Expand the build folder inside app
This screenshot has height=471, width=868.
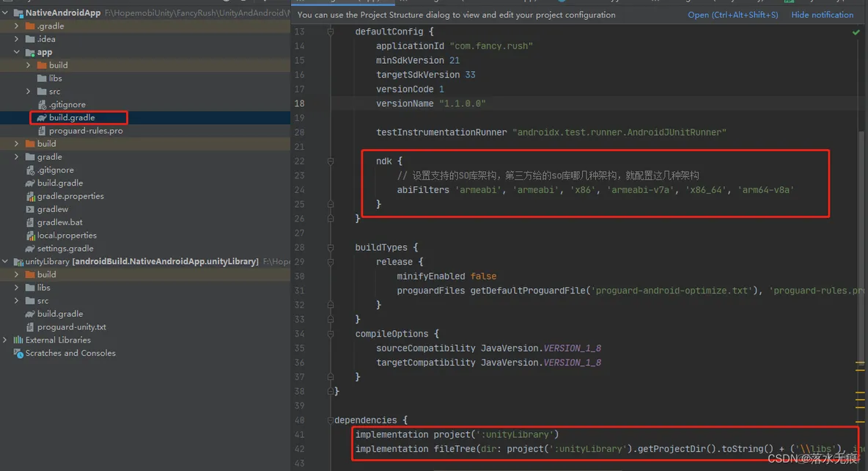(x=29, y=65)
